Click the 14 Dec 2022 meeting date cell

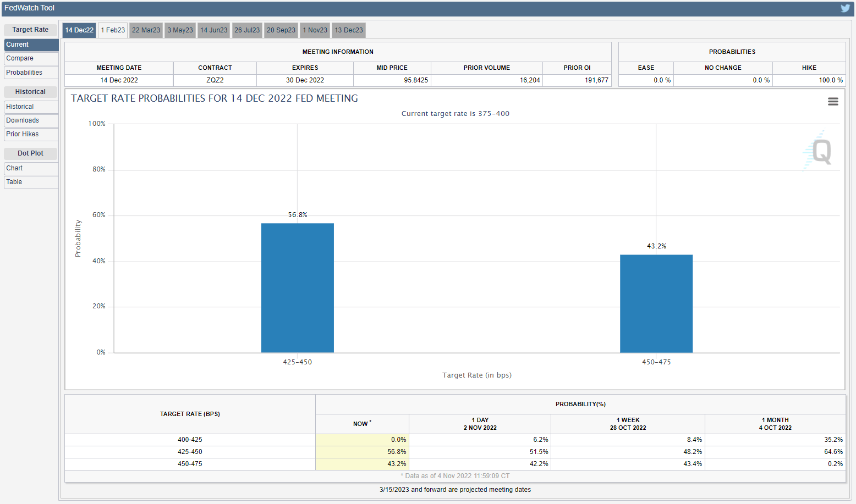[119, 80]
